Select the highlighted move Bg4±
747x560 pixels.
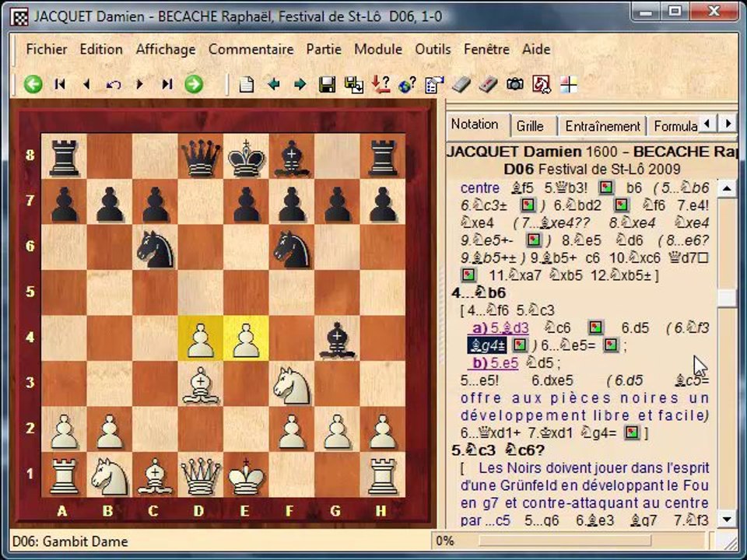click(x=487, y=345)
